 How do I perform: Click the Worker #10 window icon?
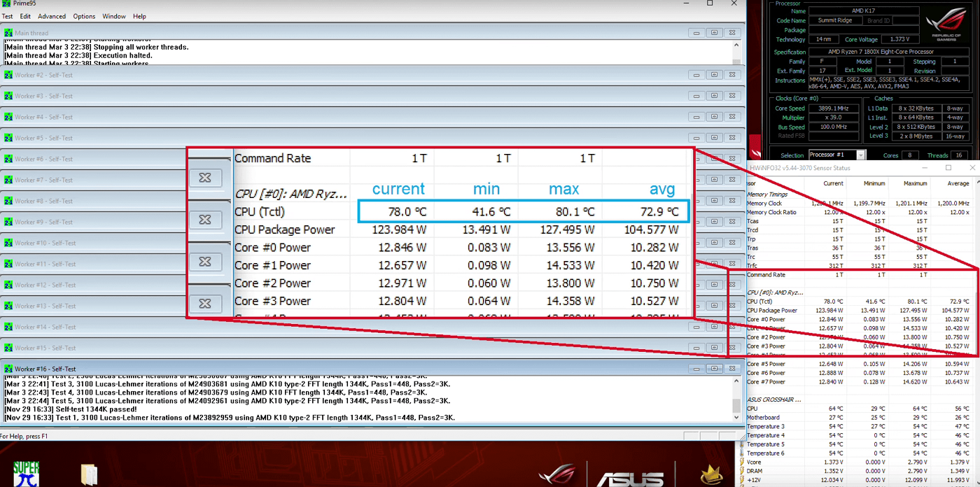(8, 243)
